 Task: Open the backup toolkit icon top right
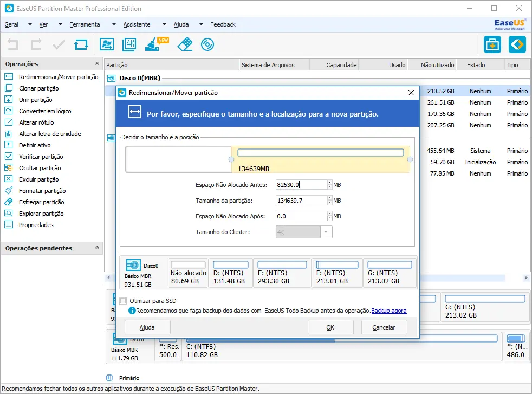(492, 44)
